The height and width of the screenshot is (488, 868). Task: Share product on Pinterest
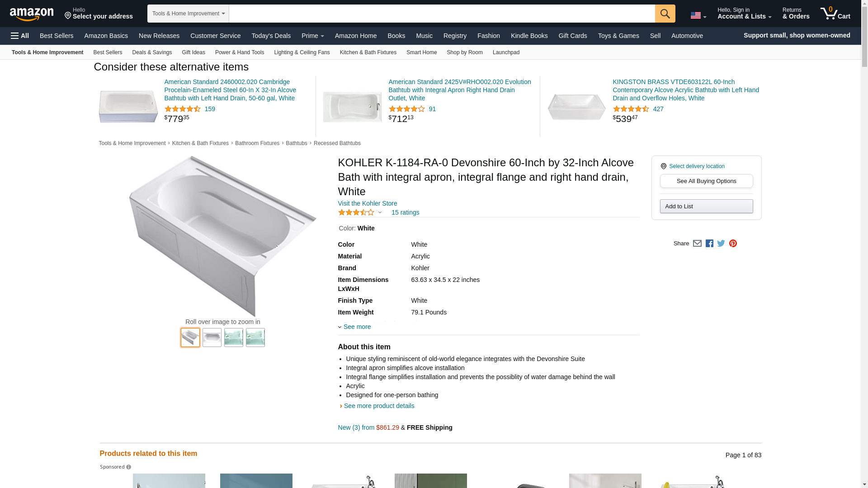(x=733, y=244)
